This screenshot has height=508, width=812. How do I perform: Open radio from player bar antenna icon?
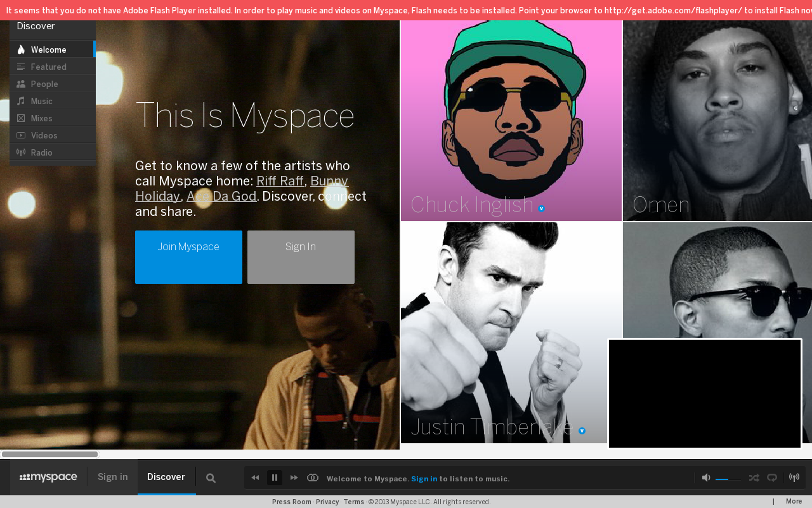[794, 478]
